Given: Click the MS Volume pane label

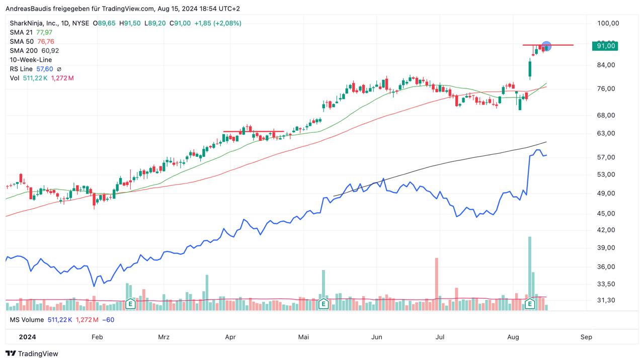Looking at the screenshot, I should (x=27, y=319).
